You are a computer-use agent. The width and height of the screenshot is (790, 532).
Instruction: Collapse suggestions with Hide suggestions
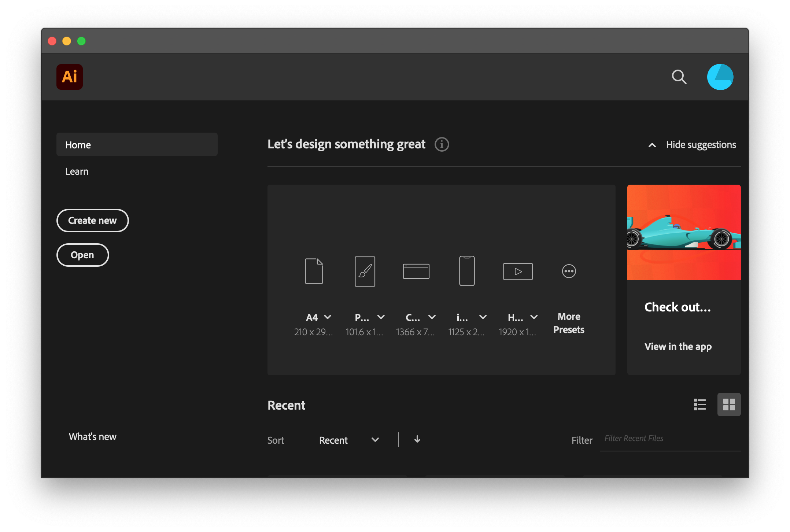click(692, 145)
